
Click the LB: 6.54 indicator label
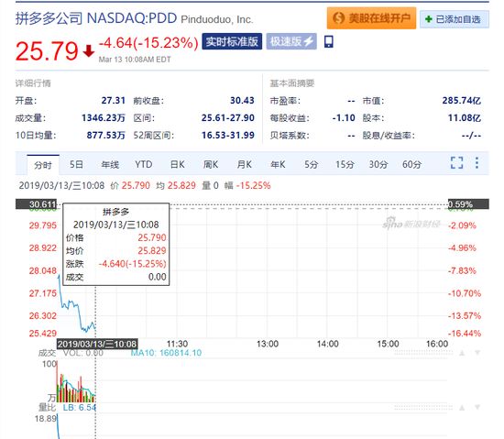(x=80, y=408)
